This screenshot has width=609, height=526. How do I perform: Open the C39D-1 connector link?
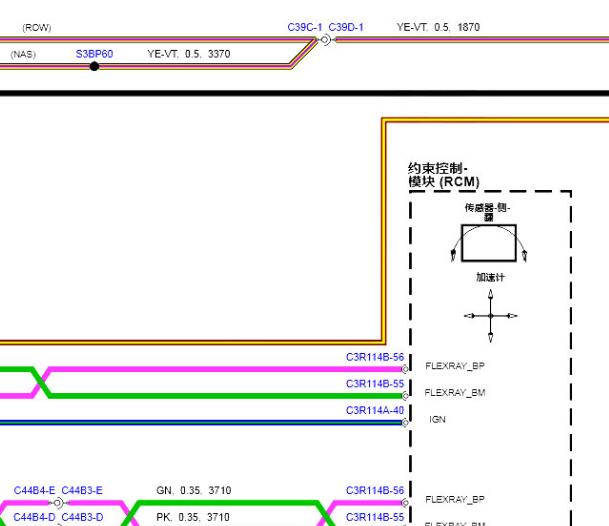coord(346,27)
